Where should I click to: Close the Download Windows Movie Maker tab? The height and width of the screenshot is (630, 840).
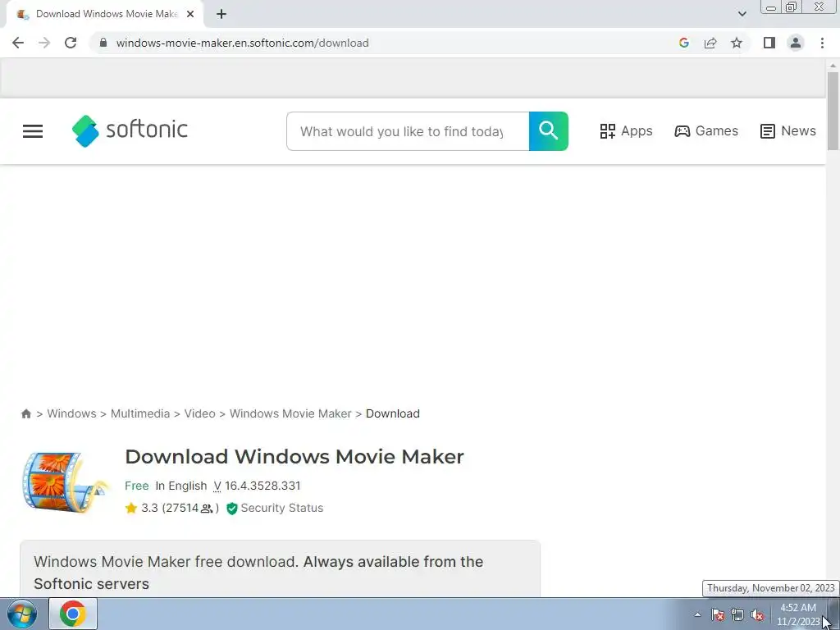click(x=190, y=14)
